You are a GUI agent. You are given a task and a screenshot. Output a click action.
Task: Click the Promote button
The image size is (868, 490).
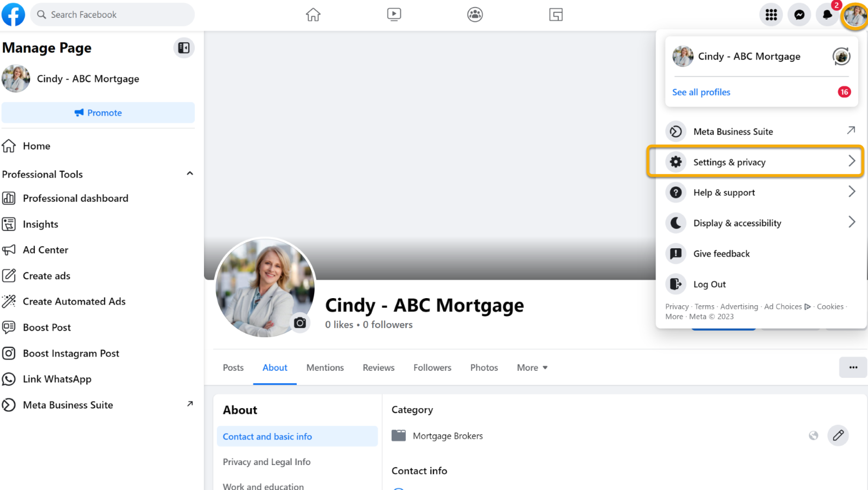pos(98,113)
